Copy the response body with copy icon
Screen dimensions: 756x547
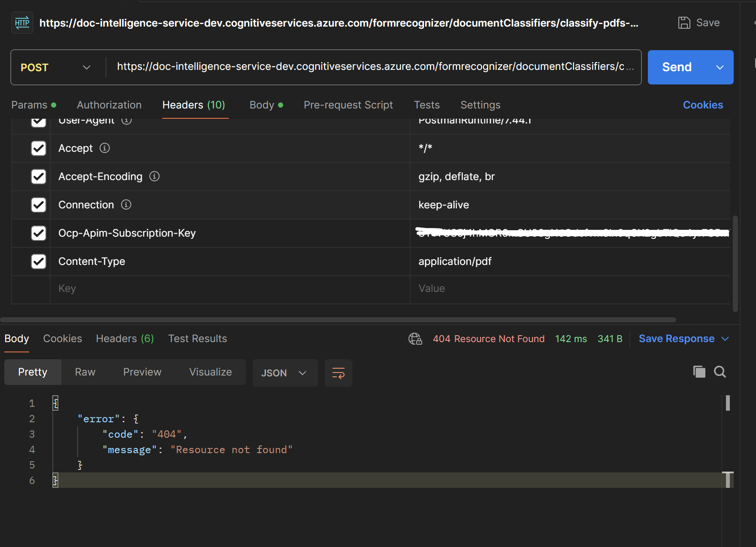click(x=699, y=372)
